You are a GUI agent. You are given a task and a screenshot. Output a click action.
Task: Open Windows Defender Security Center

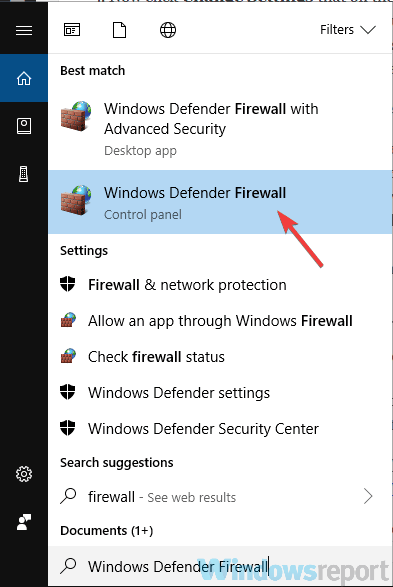pos(220,429)
